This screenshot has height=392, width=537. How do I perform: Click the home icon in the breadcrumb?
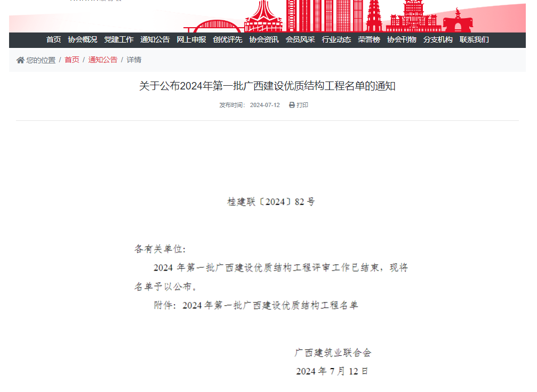pyautogui.click(x=20, y=60)
